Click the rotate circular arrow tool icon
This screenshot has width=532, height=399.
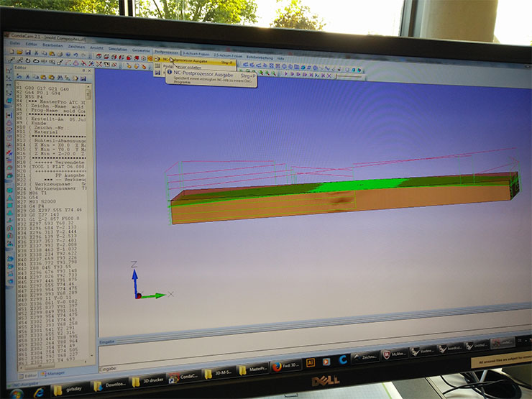click(x=28, y=60)
